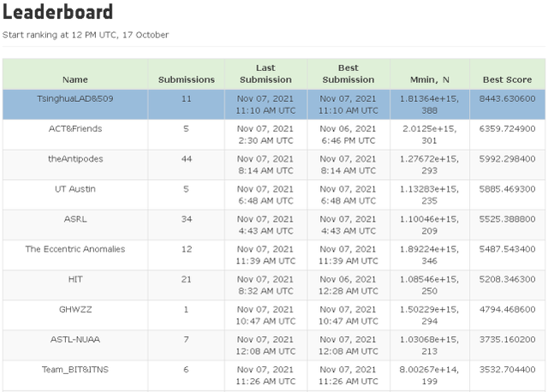Screen dimensions: 548x392
Task: Open the ACT&Friends team entry
Action: point(75,128)
